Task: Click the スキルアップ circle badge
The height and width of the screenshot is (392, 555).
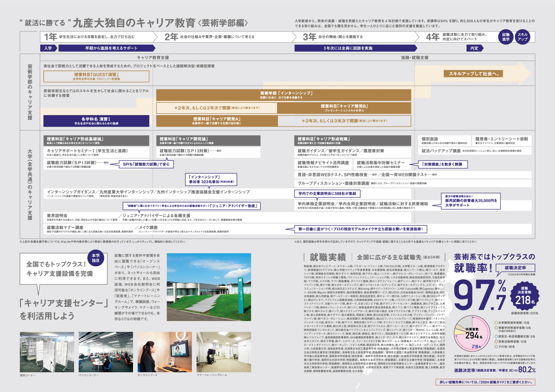Action: click(x=523, y=37)
